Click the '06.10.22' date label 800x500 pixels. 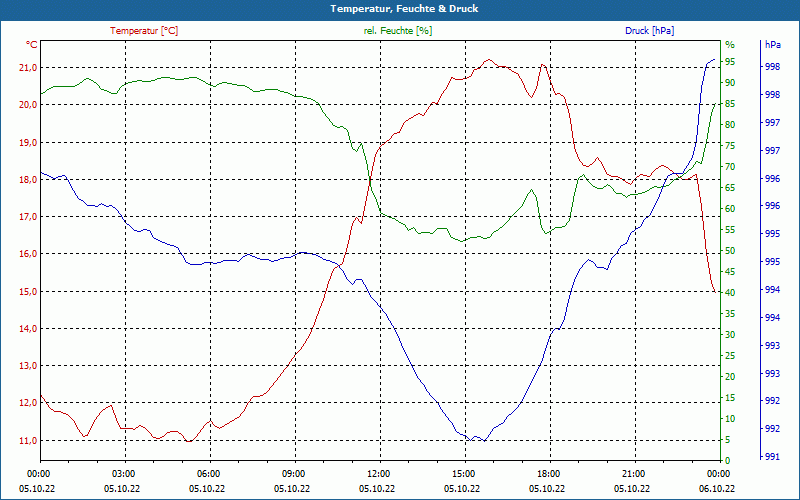(717, 488)
